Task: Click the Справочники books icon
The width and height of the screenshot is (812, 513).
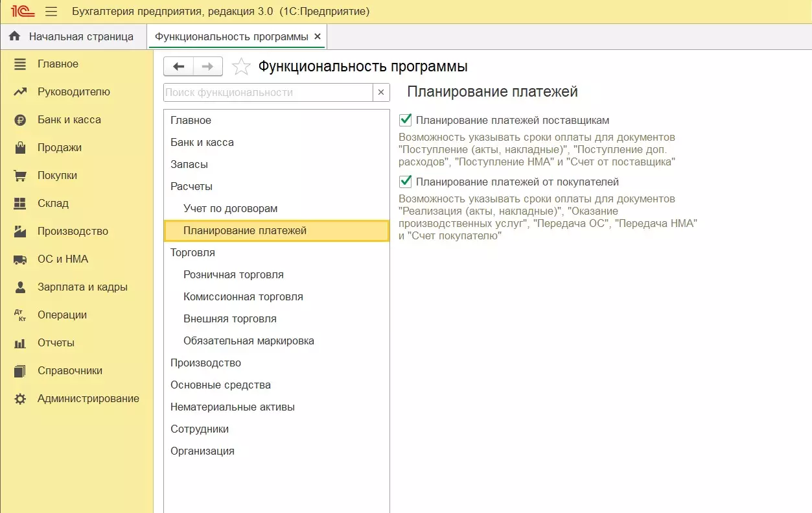Action: click(x=20, y=370)
